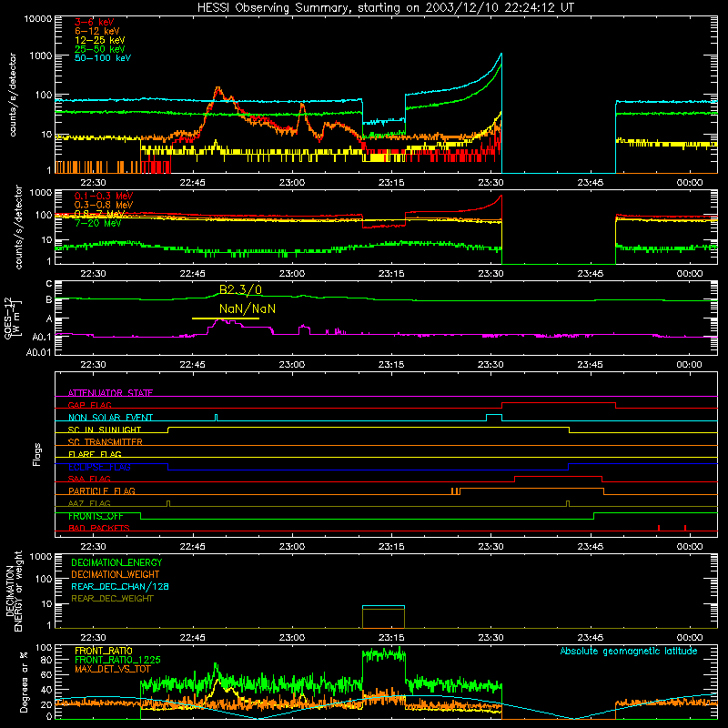Click the yellow flare duration bar
This screenshot has width=728, height=728.
[226, 318]
